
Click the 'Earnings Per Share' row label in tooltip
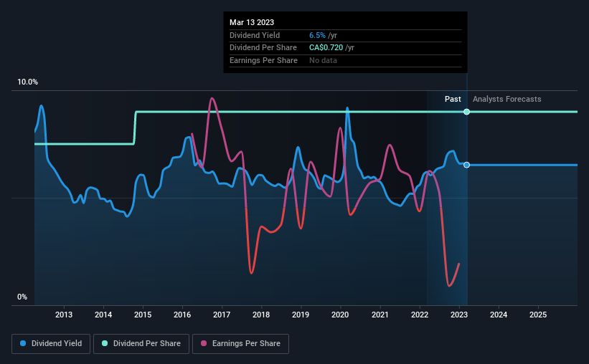coord(263,60)
